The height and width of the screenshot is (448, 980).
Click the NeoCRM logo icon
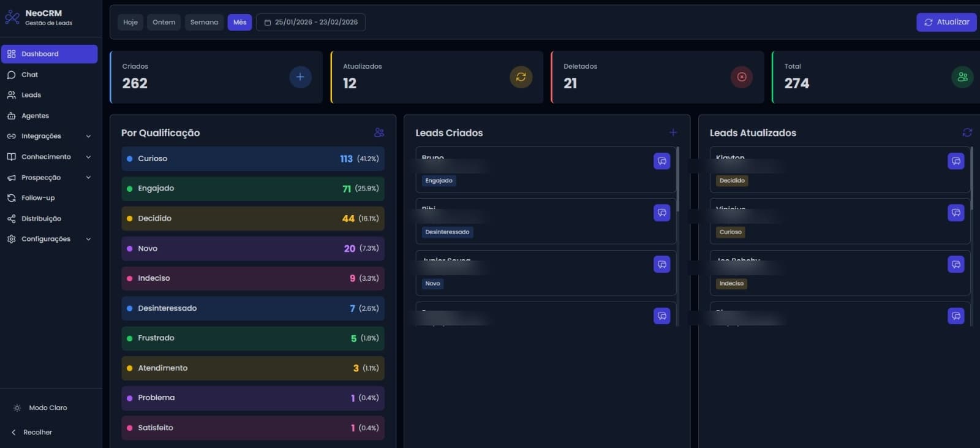(12, 17)
